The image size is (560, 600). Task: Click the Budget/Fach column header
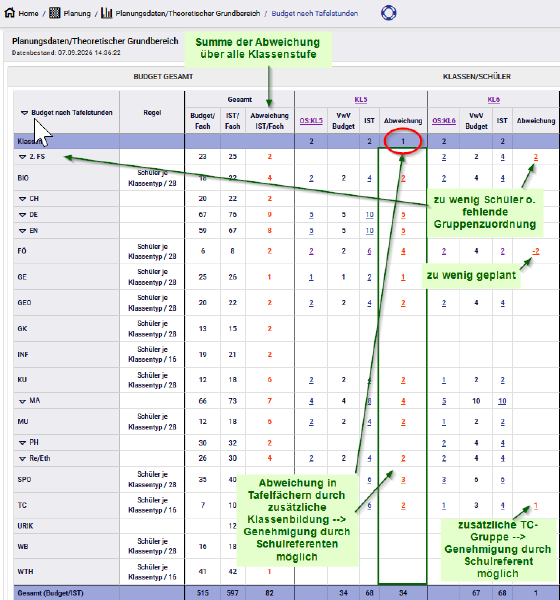point(202,121)
